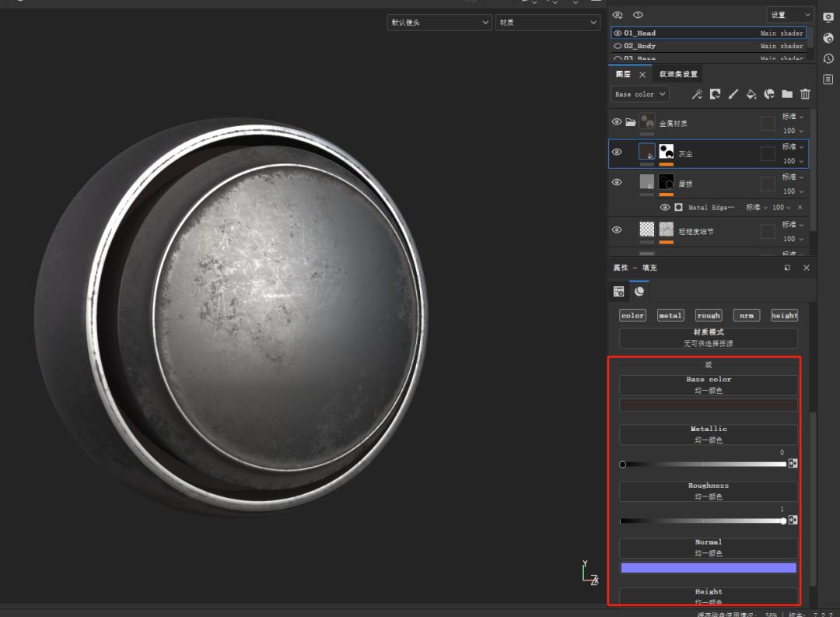
Task: Select the 02_Body texture set row
Action: pyautogui.click(x=709, y=46)
